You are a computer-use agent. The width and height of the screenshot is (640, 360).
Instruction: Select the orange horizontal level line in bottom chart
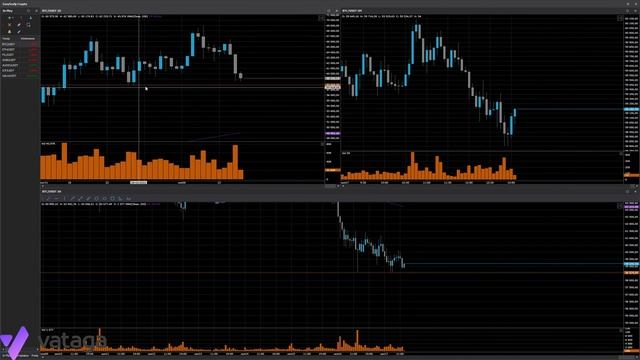tap(333, 273)
